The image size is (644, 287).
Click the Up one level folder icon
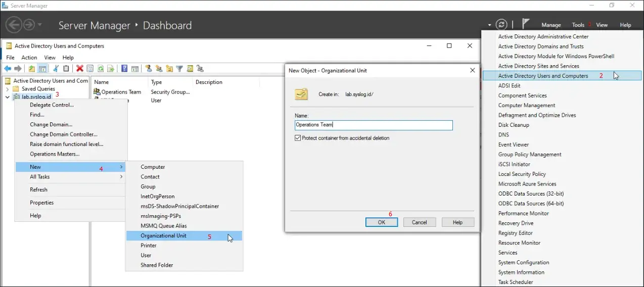(32, 69)
